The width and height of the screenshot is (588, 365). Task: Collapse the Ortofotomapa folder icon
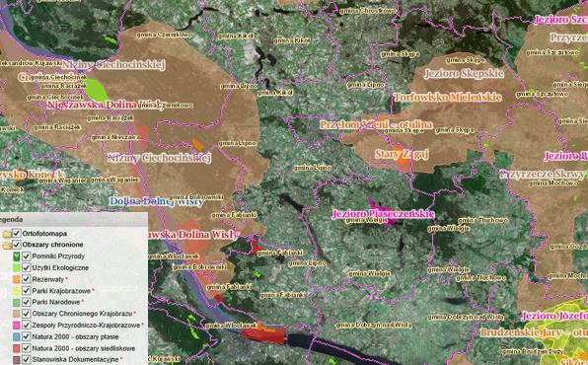(x=7, y=234)
